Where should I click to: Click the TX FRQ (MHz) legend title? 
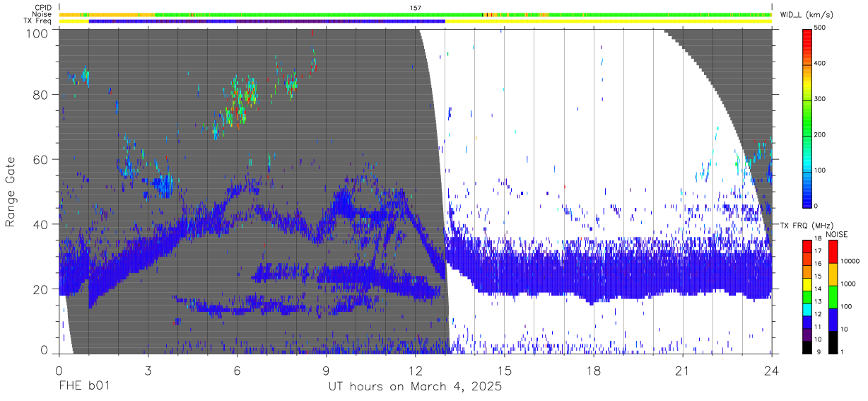click(x=808, y=226)
